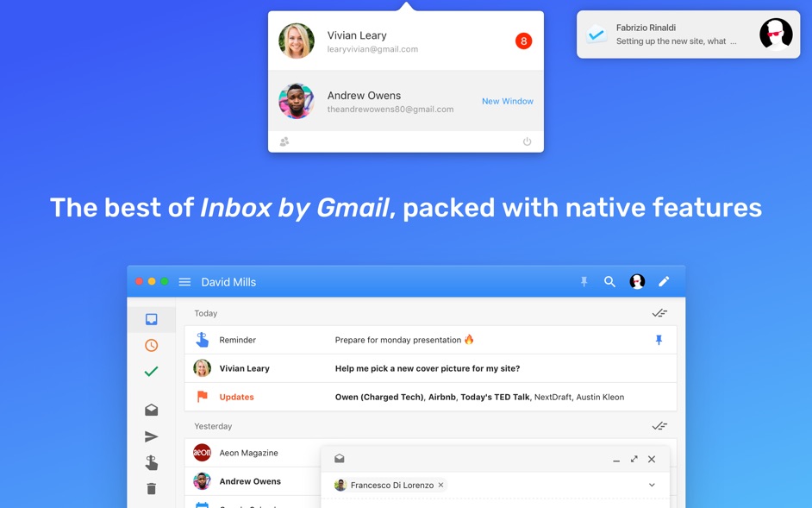Remove recipient Francesco Di Lorenzo
This screenshot has height=508, width=812.
pyautogui.click(x=440, y=486)
